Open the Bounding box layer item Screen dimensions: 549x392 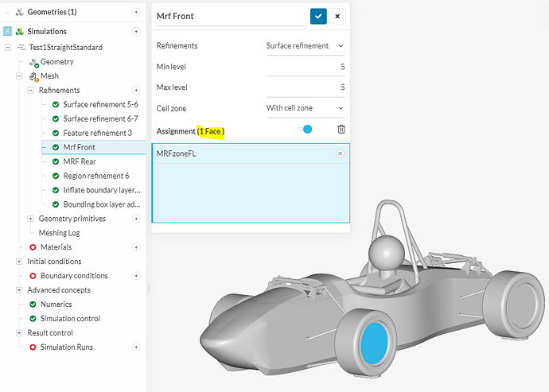(102, 204)
